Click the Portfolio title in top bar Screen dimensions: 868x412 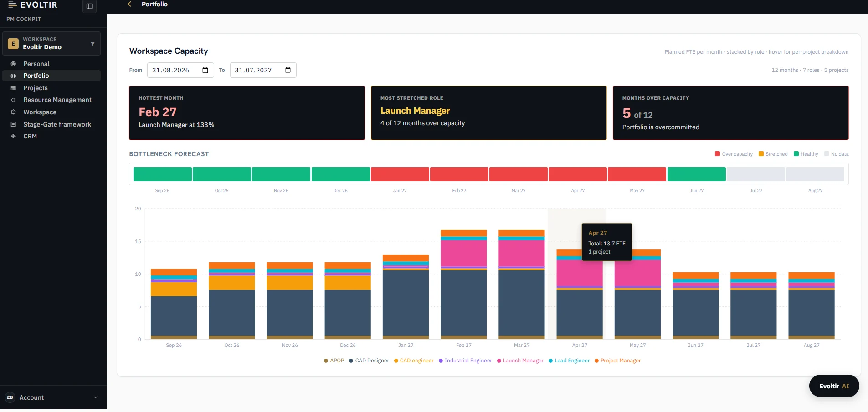[154, 4]
